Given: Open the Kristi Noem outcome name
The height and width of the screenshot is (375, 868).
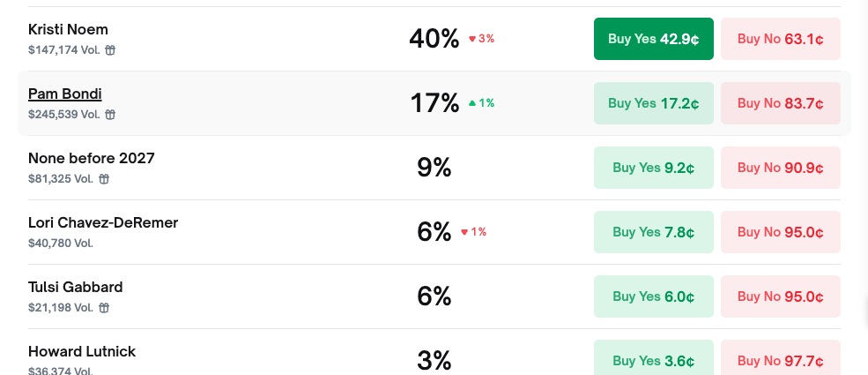Looking at the screenshot, I should [x=68, y=29].
